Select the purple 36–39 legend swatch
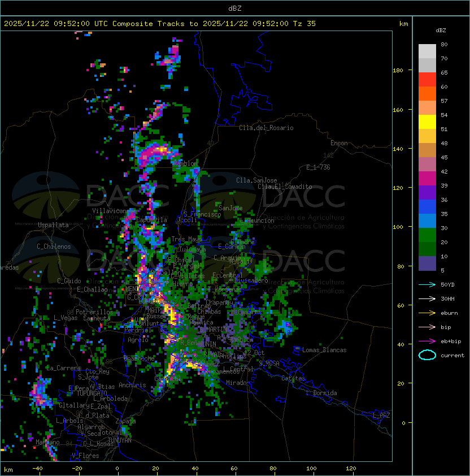Viewport: 470px width, 476px height. (x=427, y=192)
